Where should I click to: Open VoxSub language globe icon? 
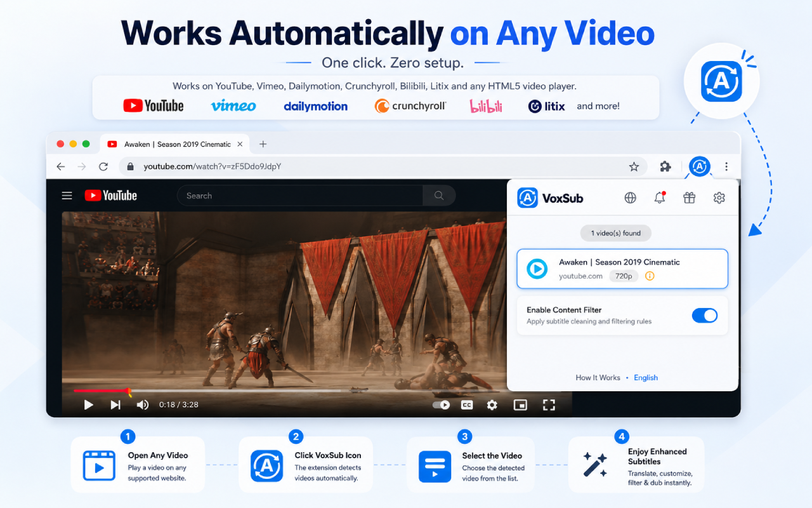pyautogui.click(x=630, y=198)
